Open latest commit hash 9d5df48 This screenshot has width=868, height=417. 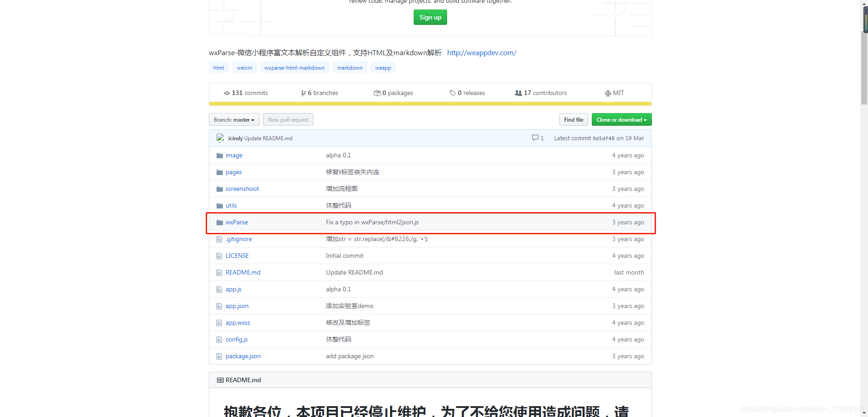coord(604,138)
